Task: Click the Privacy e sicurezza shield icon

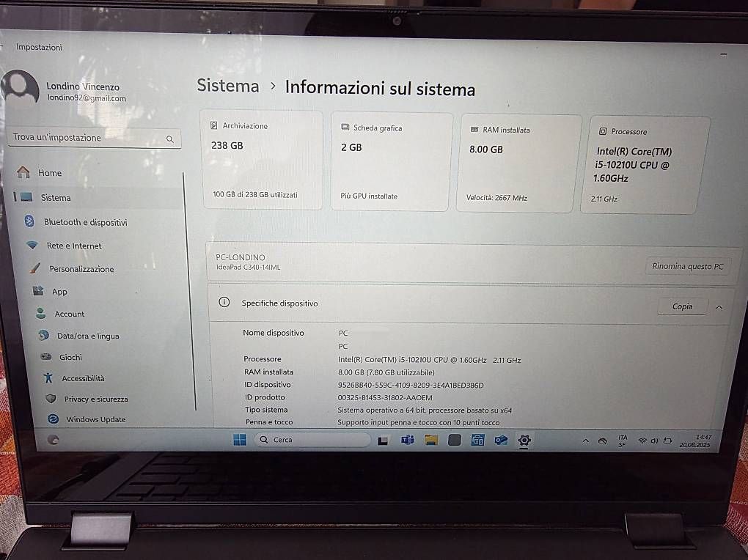Action: click(x=51, y=398)
